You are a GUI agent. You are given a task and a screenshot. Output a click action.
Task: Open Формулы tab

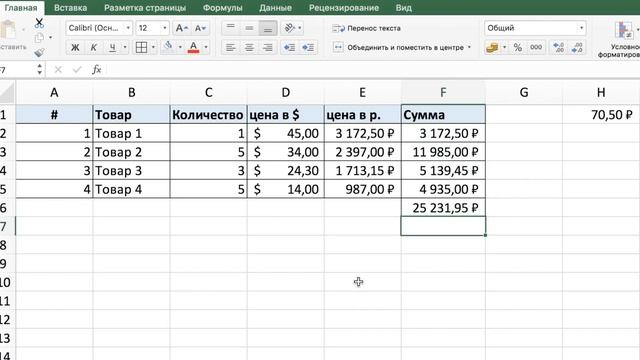tap(222, 8)
